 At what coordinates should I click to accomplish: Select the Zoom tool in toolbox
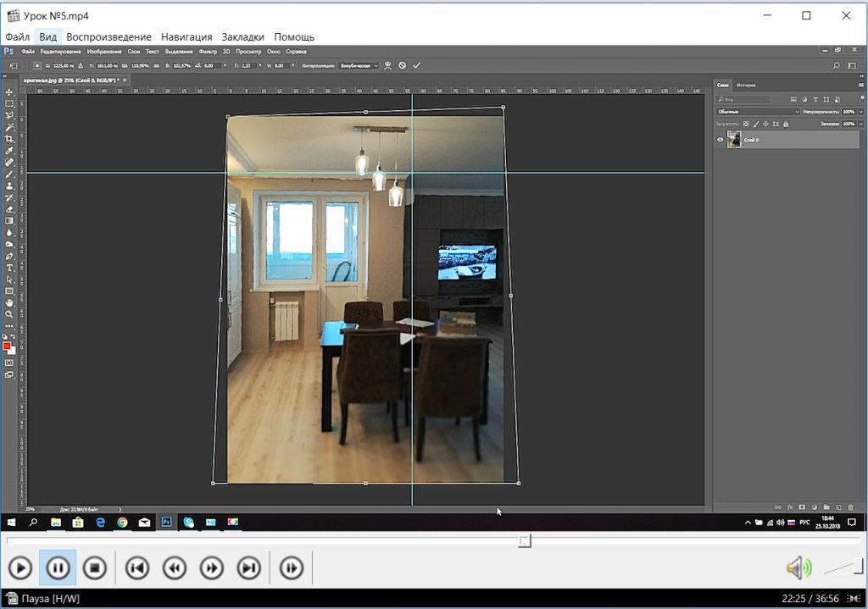click(x=8, y=314)
